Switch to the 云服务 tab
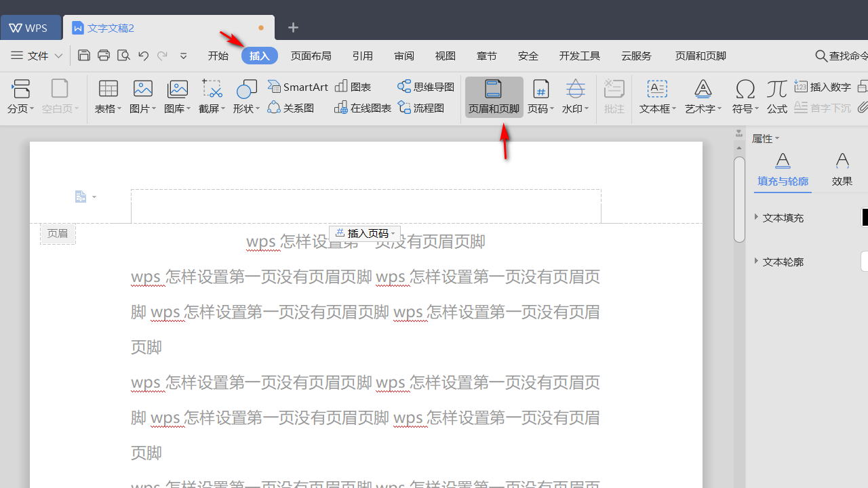 637,56
